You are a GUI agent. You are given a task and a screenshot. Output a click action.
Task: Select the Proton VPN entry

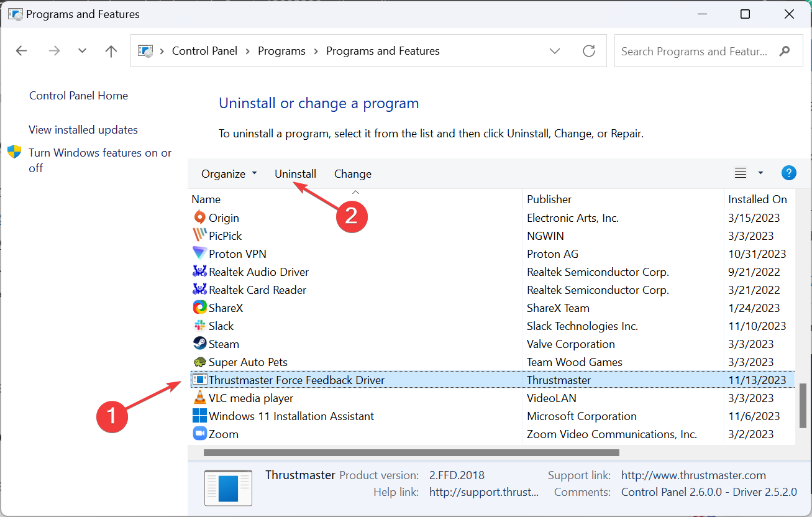click(x=237, y=254)
